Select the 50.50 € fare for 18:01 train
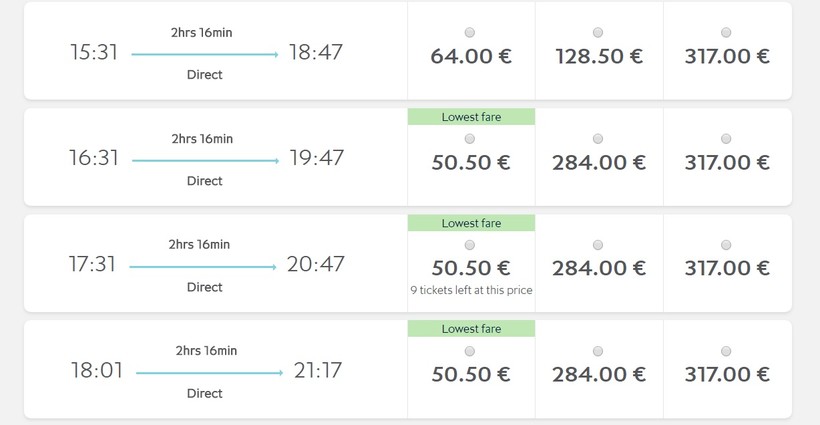Viewport: 820px width, 425px height. tap(471, 351)
